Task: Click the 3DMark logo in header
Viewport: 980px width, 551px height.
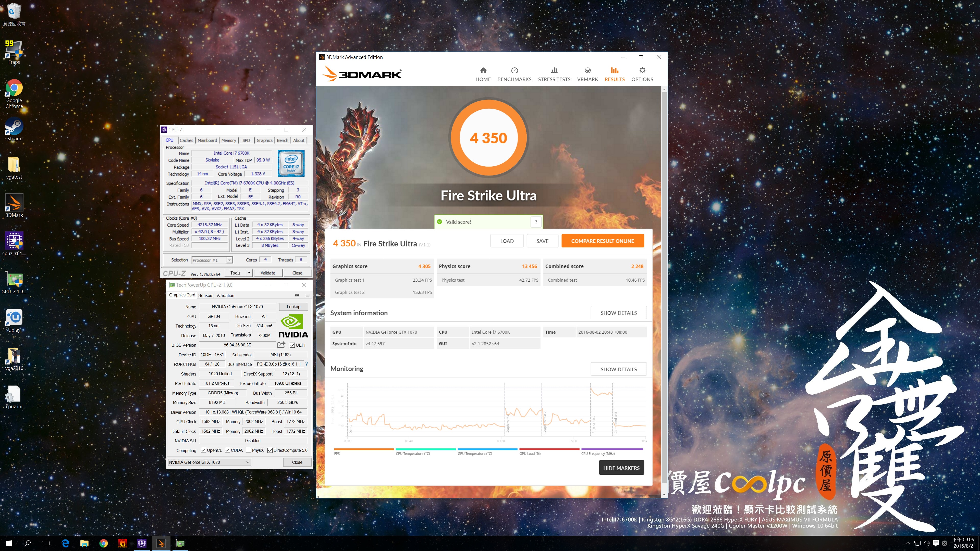Action: [362, 74]
